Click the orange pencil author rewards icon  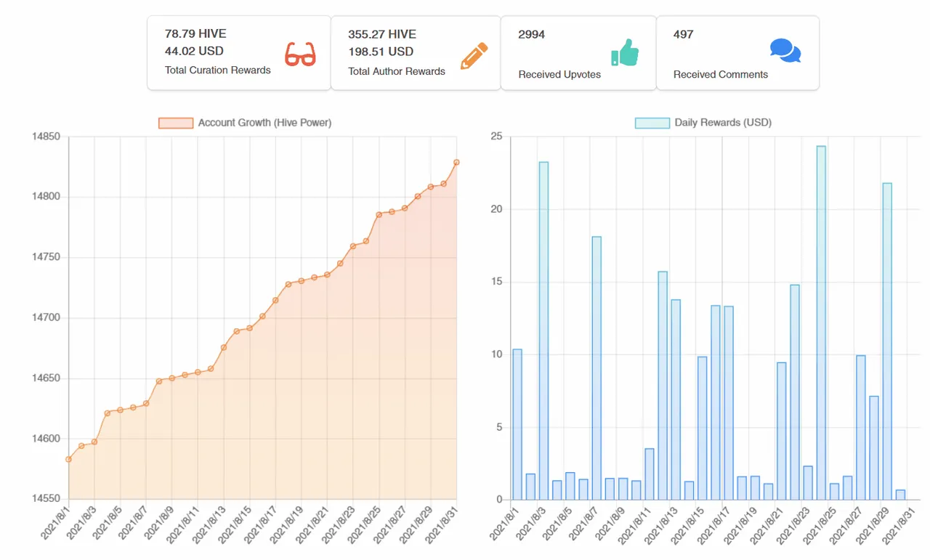[x=473, y=57]
